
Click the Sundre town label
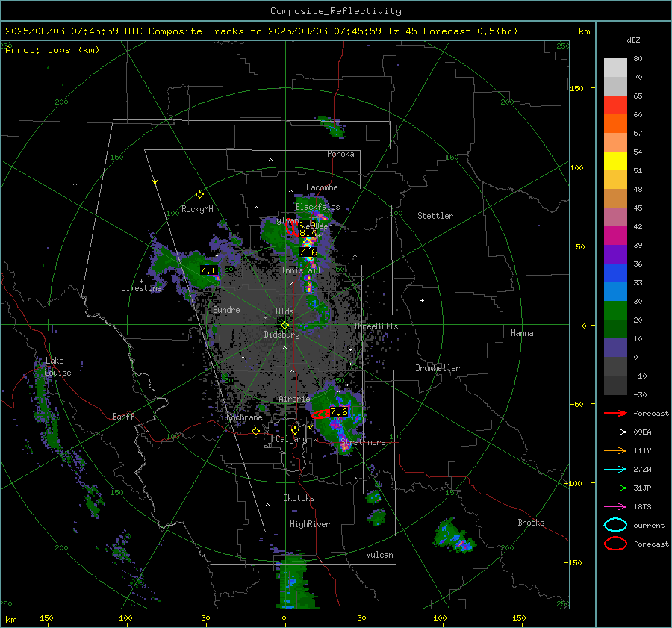coord(226,309)
